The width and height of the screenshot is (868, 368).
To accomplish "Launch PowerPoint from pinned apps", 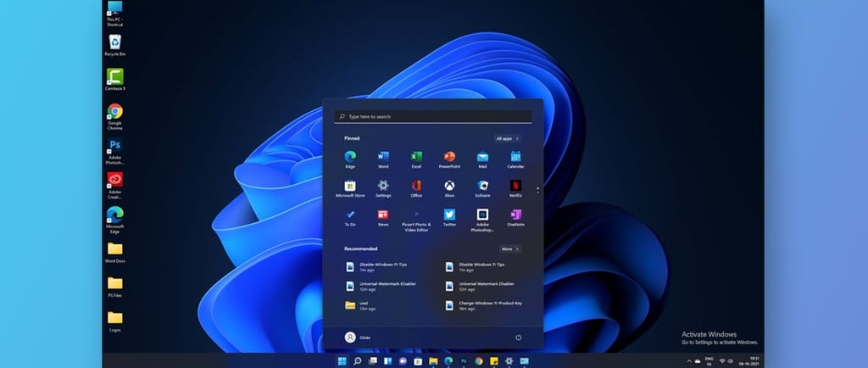I will (449, 159).
